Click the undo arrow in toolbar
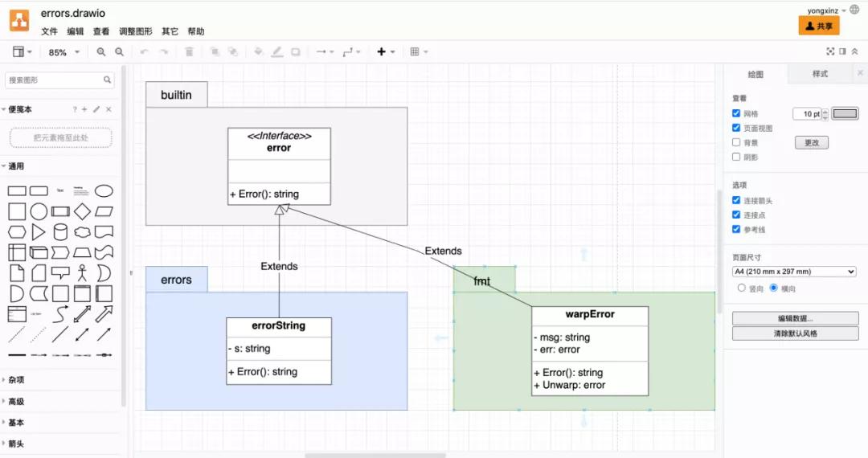 tap(144, 51)
